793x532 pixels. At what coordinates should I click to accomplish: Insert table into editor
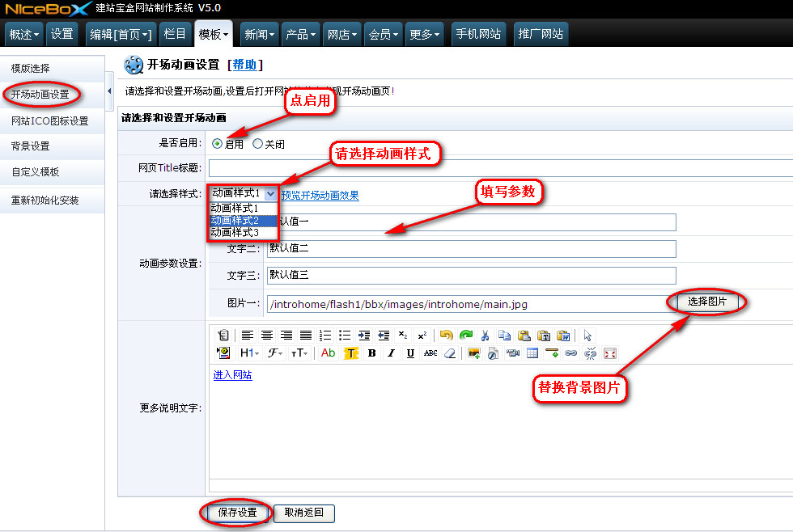point(532,353)
